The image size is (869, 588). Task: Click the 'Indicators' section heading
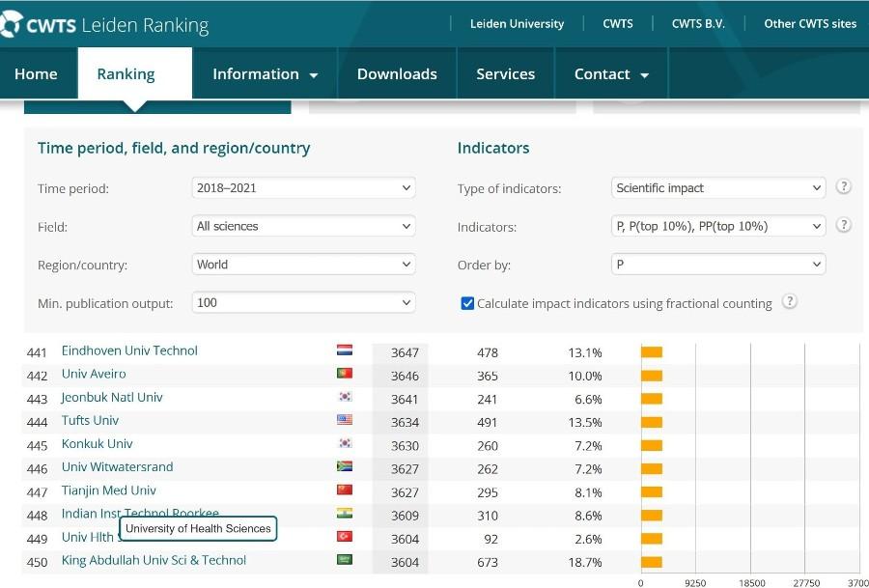coord(493,148)
